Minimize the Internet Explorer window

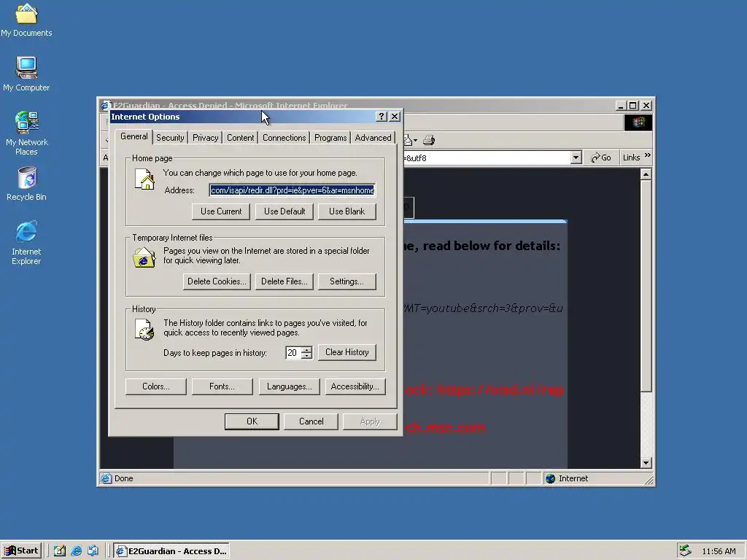[x=621, y=106]
